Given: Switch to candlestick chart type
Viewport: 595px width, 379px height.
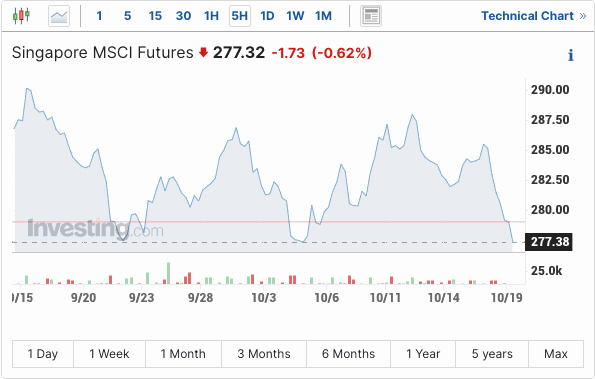Looking at the screenshot, I should (21, 16).
